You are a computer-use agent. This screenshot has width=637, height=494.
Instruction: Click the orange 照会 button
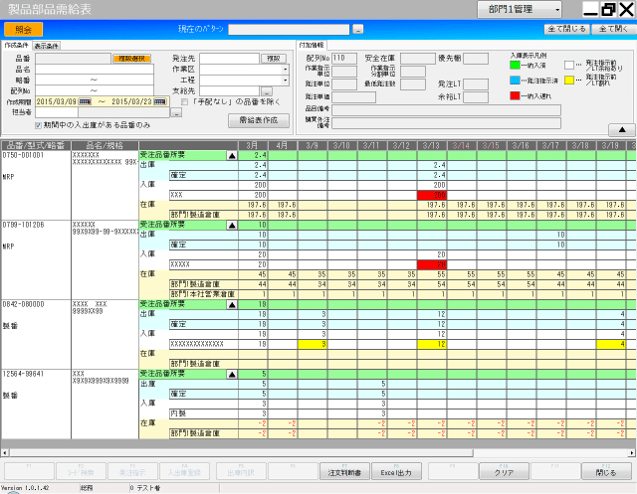tap(23, 30)
